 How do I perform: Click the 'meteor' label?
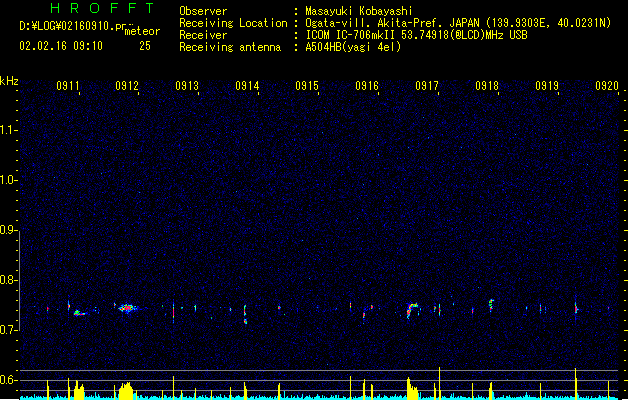(142, 31)
